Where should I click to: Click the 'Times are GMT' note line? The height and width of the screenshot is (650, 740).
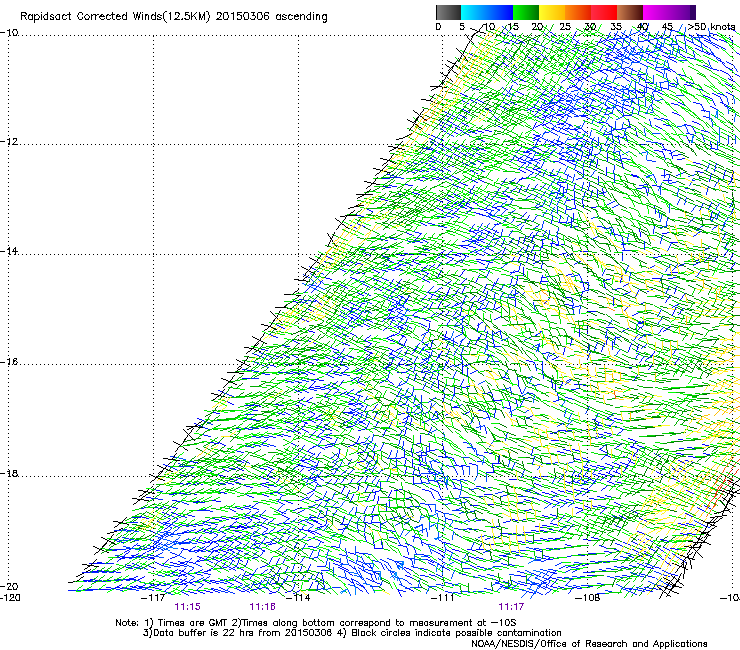316,623
